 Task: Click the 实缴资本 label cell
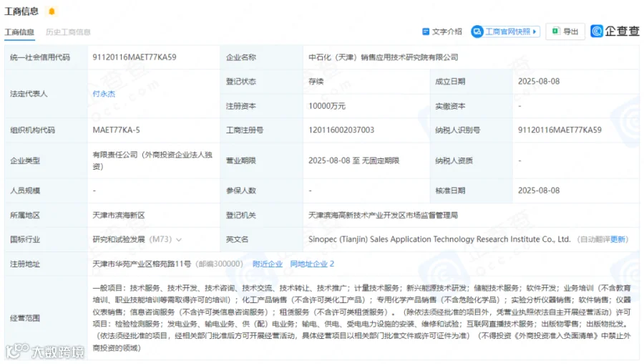coord(471,106)
